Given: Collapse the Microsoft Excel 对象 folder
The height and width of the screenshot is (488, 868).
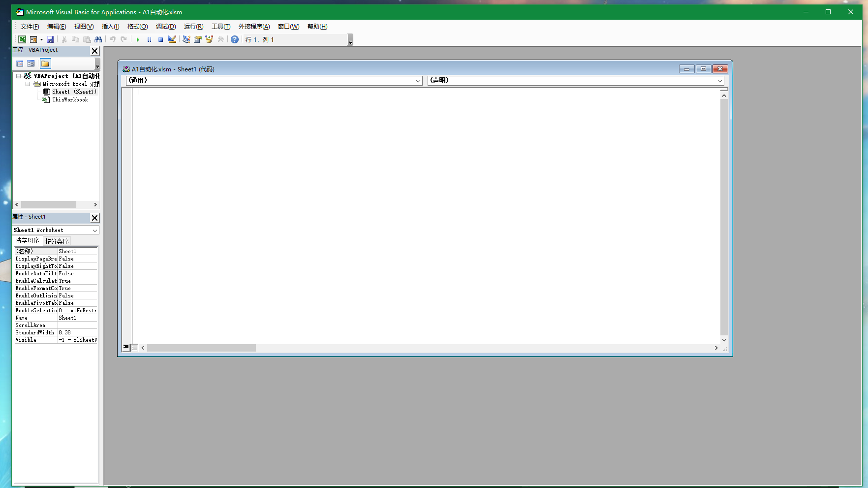Looking at the screenshot, I should (x=28, y=84).
